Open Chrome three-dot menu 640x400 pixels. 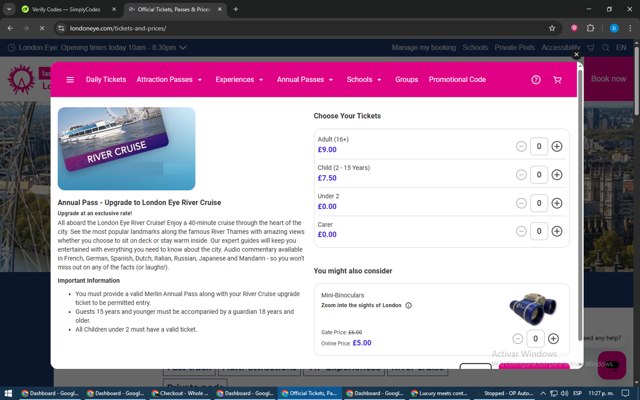pos(630,28)
